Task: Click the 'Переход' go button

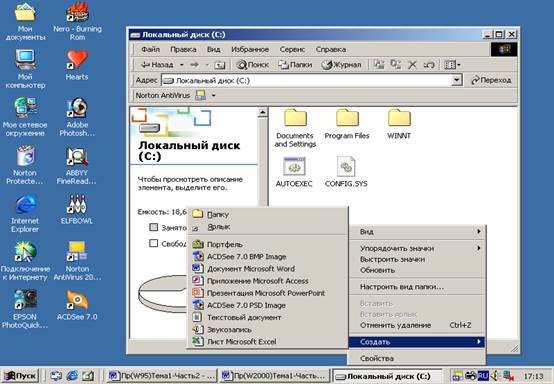Action: click(491, 80)
